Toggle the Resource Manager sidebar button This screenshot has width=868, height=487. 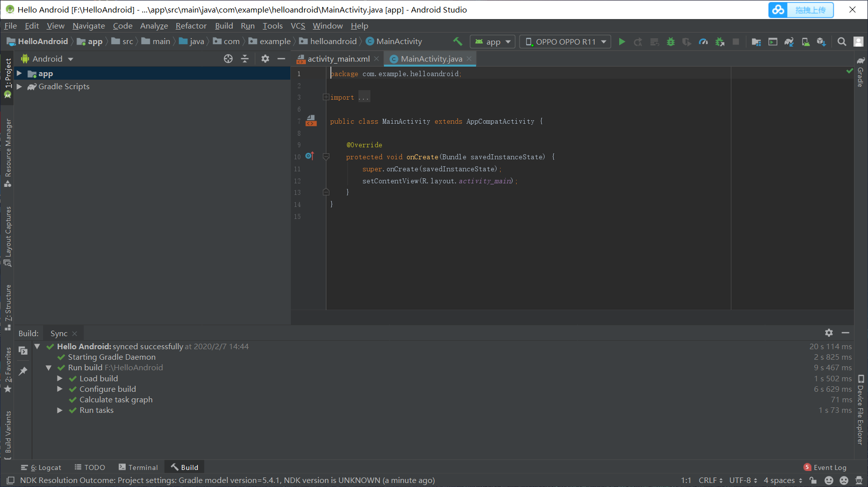click(8, 153)
